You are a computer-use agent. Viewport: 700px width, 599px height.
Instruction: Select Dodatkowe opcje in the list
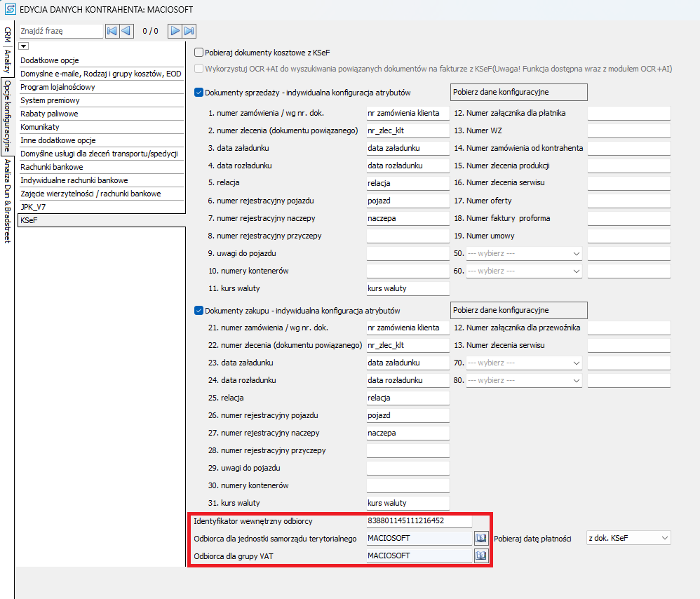tap(101, 60)
